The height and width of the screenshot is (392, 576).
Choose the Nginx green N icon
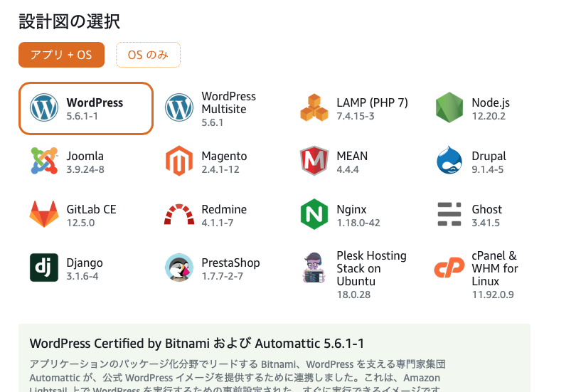tap(314, 214)
